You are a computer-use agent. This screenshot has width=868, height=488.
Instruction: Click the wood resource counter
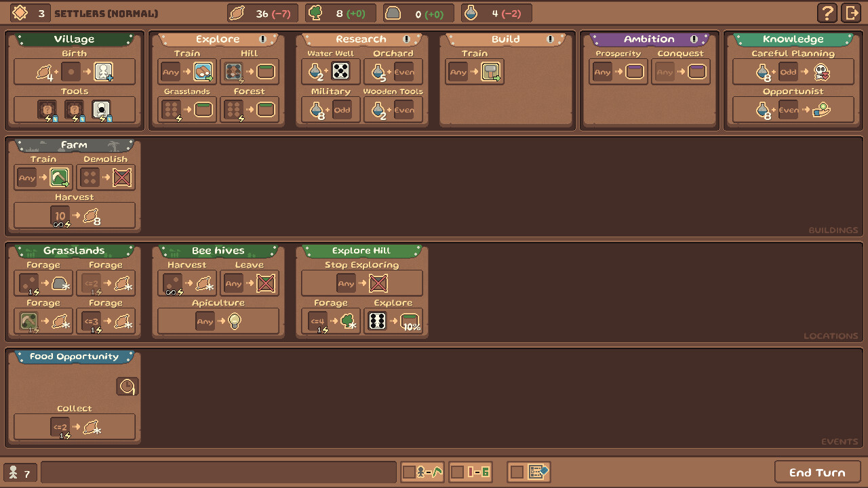point(339,12)
